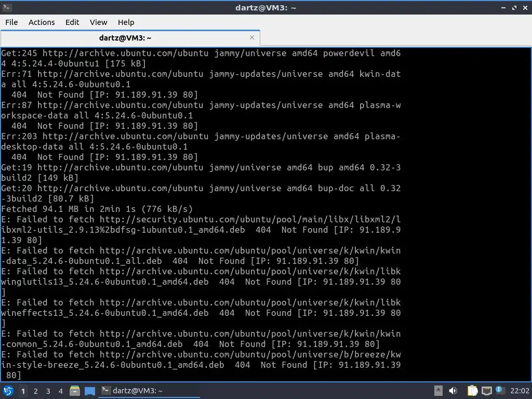
Task: Open the Edit menu
Action: point(72,22)
